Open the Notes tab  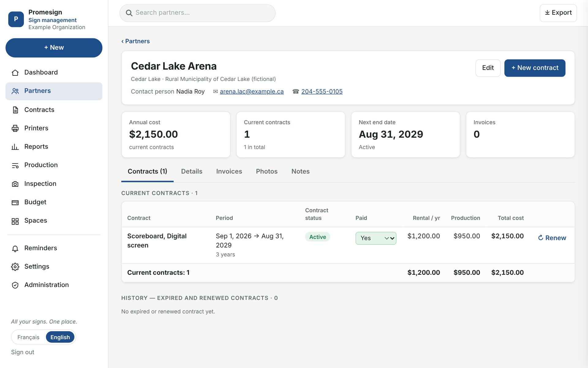click(x=300, y=171)
